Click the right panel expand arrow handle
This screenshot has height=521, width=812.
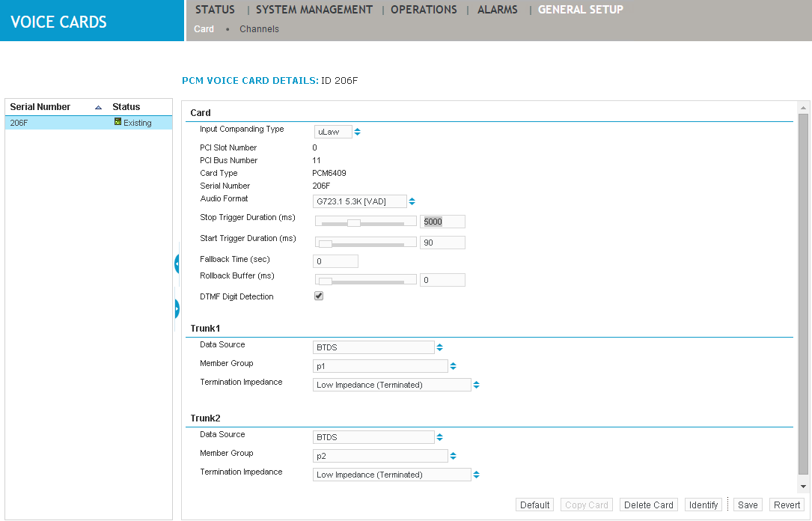177,308
